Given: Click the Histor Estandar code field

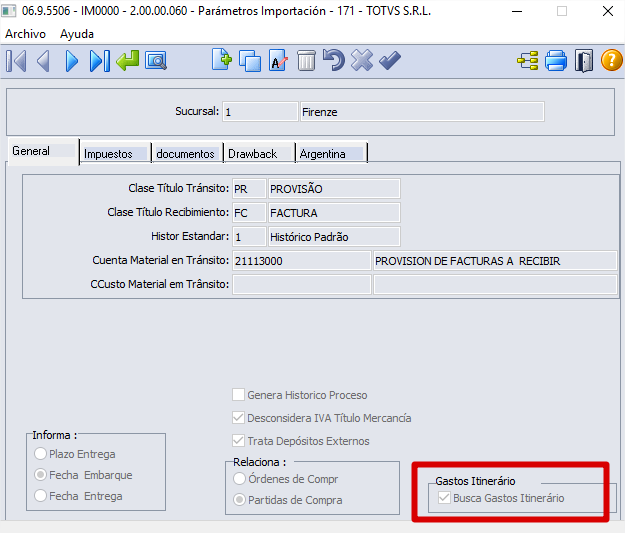Looking at the screenshot, I should coord(249,237).
